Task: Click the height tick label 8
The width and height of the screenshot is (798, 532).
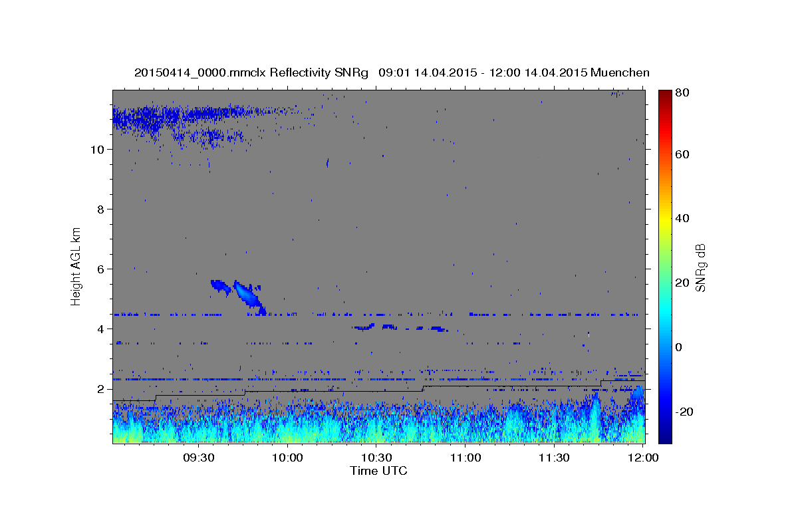Action: (x=100, y=209)
